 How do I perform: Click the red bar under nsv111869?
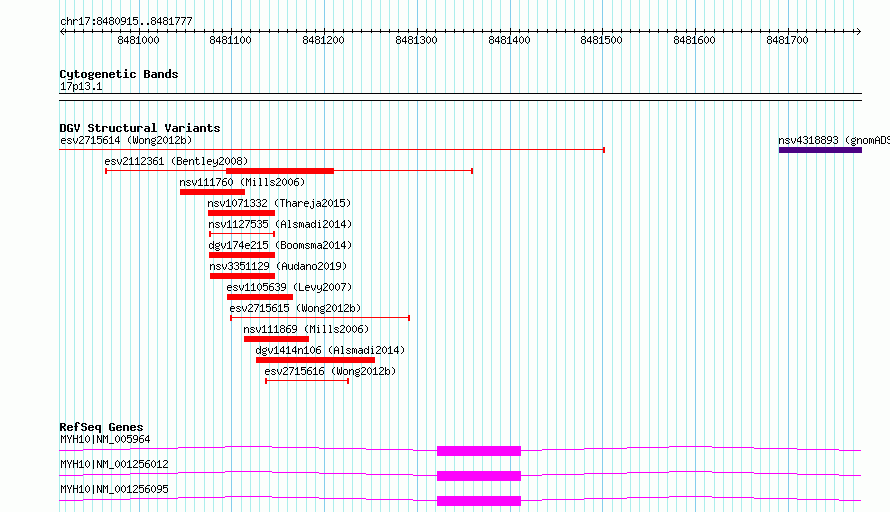tap(276, 339)
